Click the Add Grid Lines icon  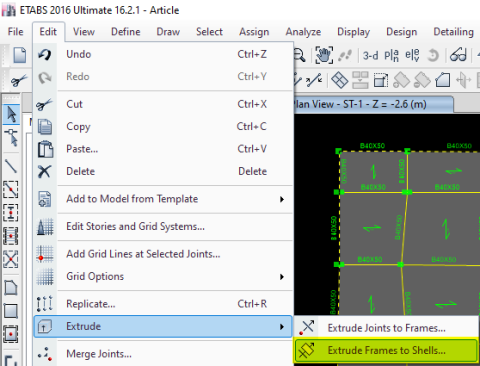tap(45, 254)
